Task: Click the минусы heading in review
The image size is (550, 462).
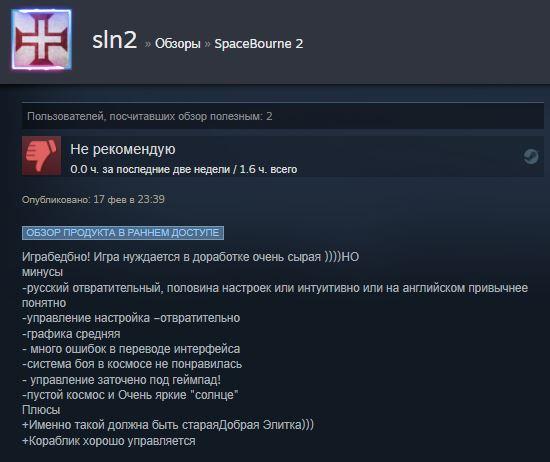Action: tap(42, 272)
